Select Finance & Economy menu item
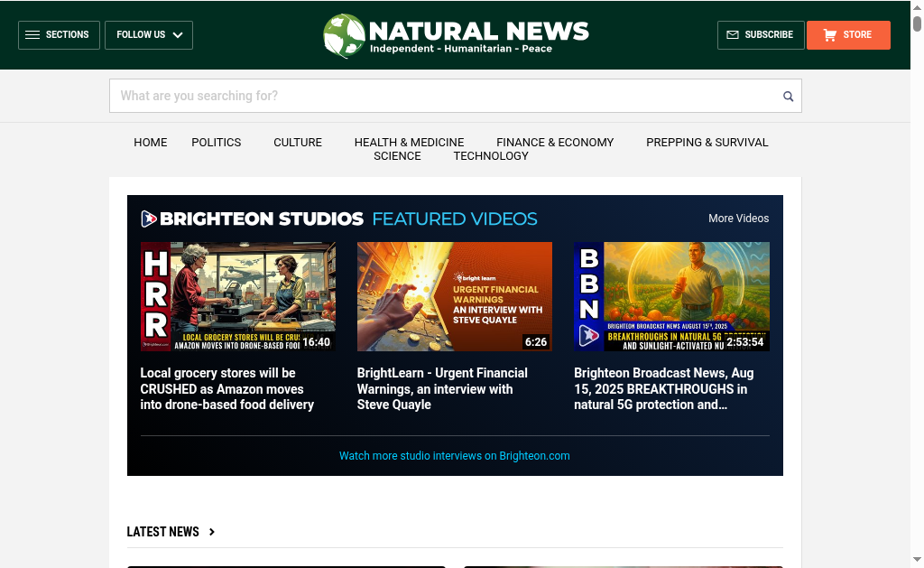 555,142
